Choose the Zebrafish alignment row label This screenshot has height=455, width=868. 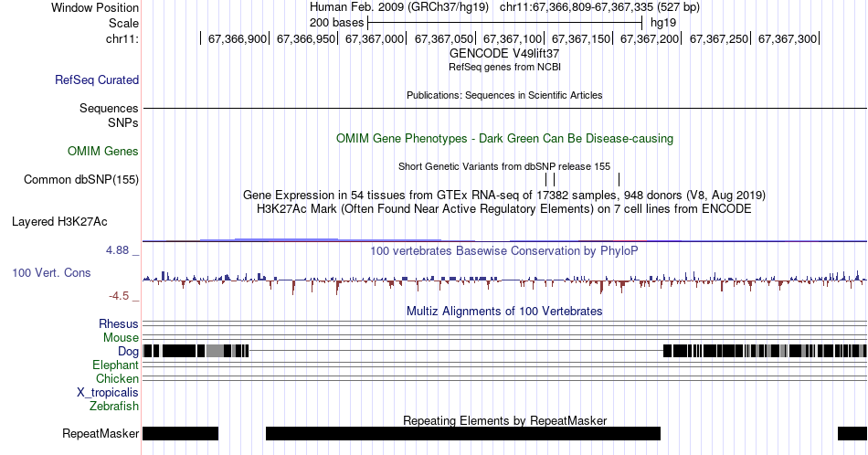point(114,406)
